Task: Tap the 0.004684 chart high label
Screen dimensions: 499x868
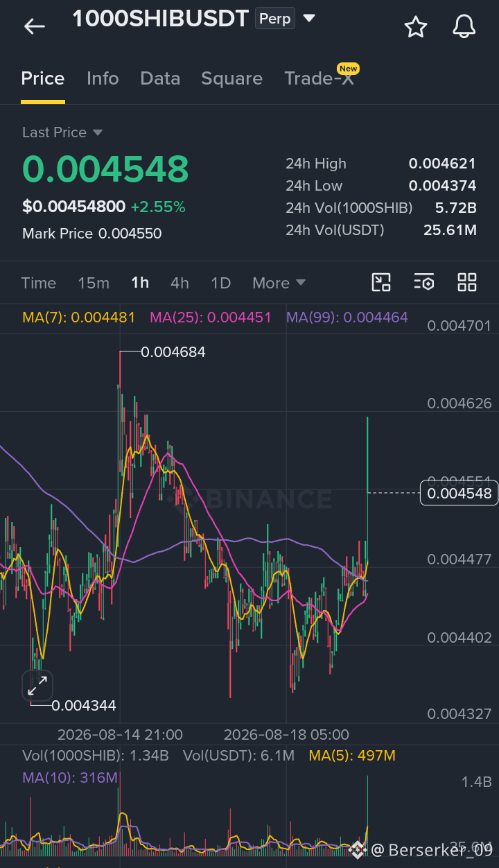Action: [x=173, y=352]
